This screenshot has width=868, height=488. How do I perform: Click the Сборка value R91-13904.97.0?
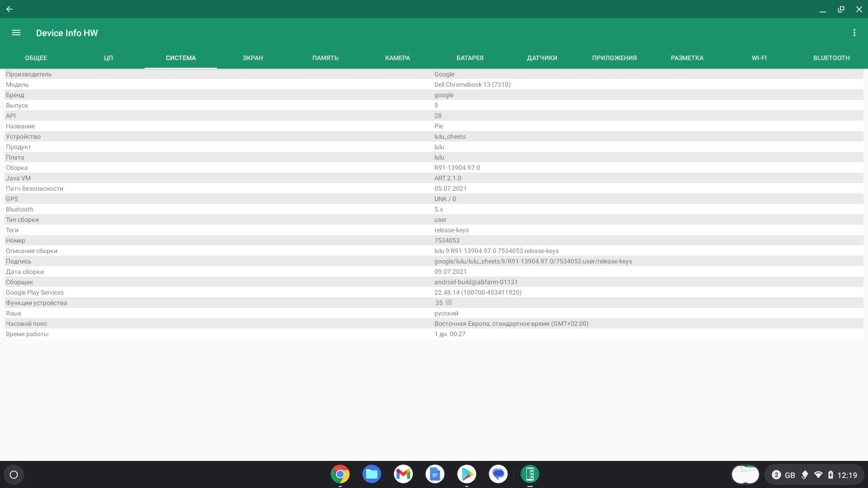click(457, 168)
